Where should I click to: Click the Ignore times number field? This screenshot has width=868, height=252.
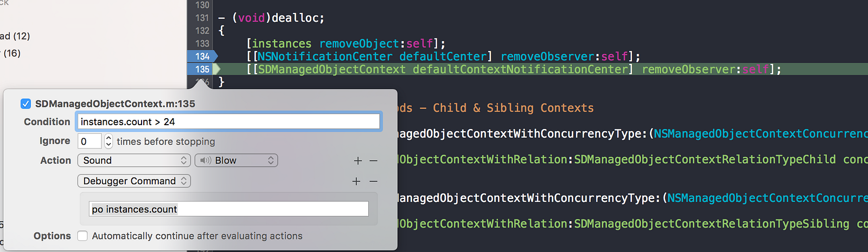(x=90, y=141)
